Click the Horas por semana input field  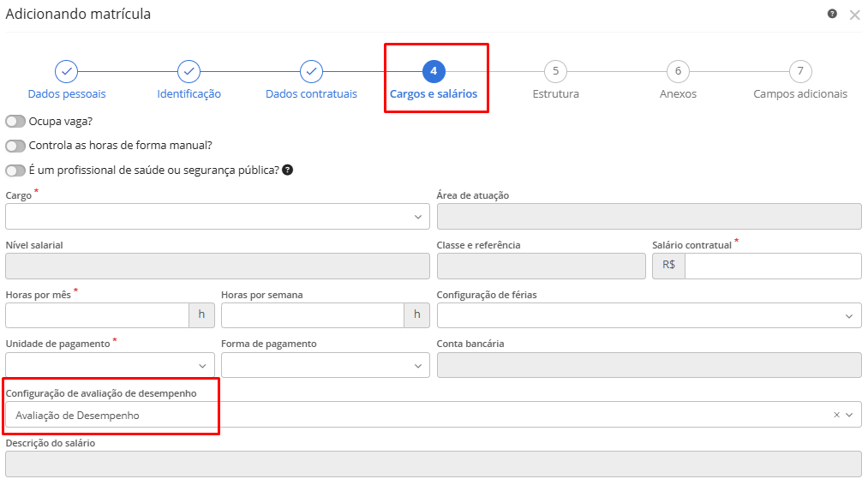pos(312,316)
